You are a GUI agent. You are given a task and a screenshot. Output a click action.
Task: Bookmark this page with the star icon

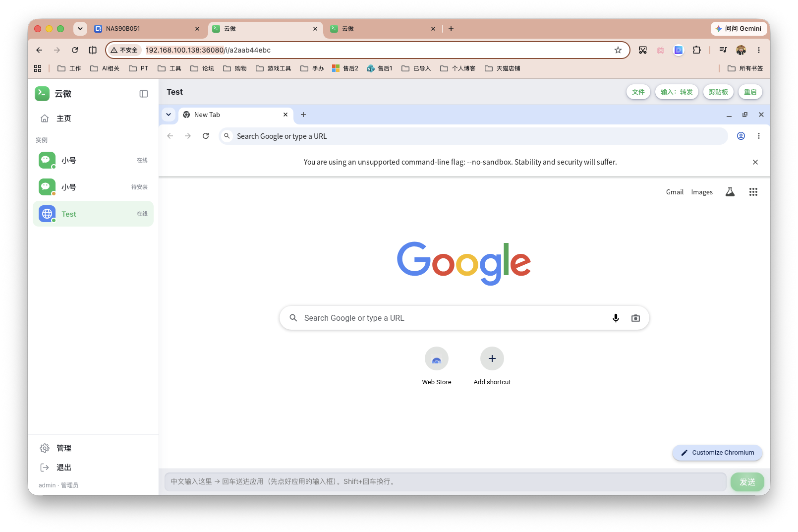click(618, 50)
